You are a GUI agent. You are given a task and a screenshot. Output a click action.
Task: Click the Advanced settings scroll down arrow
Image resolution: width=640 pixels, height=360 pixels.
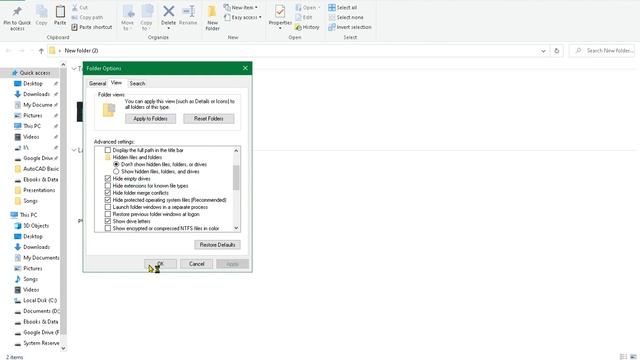pyautogui.click(x=236, y=228)
